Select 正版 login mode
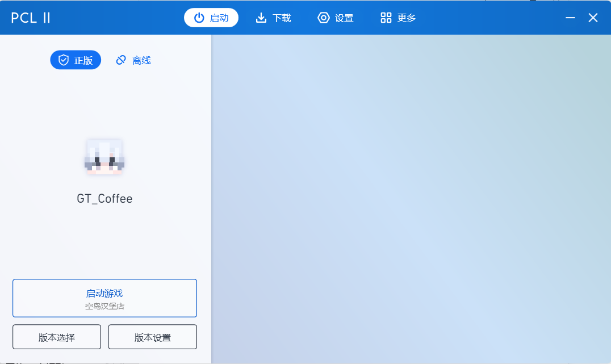This screenshot has height=364, width=611. pos(76,60)
